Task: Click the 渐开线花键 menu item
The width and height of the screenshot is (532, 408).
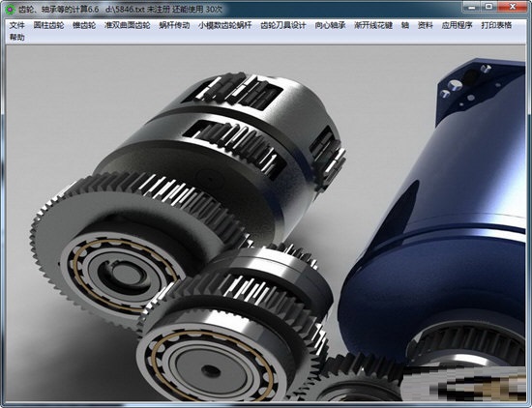Action: point(373,25)
